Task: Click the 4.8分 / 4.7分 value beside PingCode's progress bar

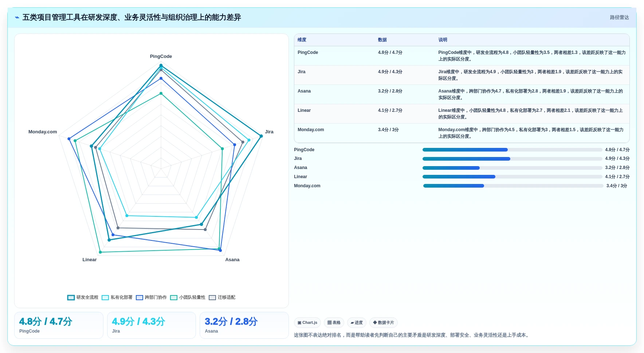Action: coord(617,150)
